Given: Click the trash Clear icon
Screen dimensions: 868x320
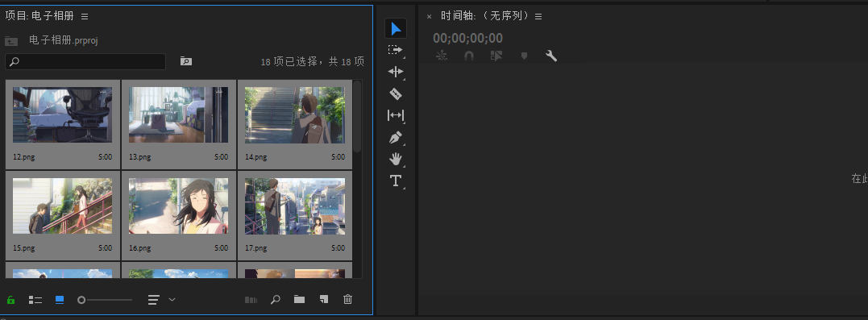Looking at the screenshot, I should [347, 300].
